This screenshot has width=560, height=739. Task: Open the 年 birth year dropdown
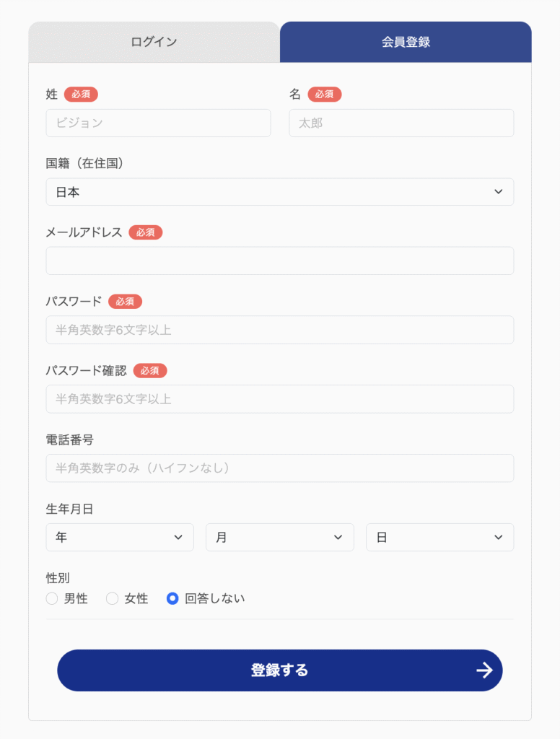click(x=120, y=537)
